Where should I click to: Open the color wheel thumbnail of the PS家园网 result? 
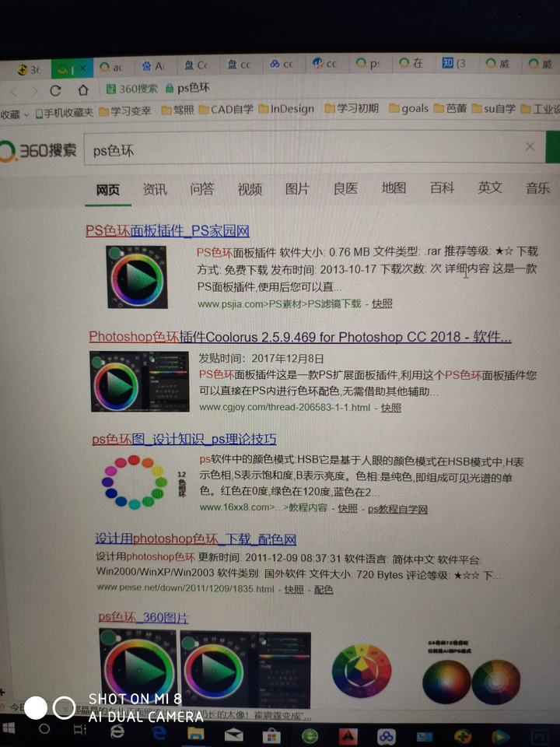[137, 277]
